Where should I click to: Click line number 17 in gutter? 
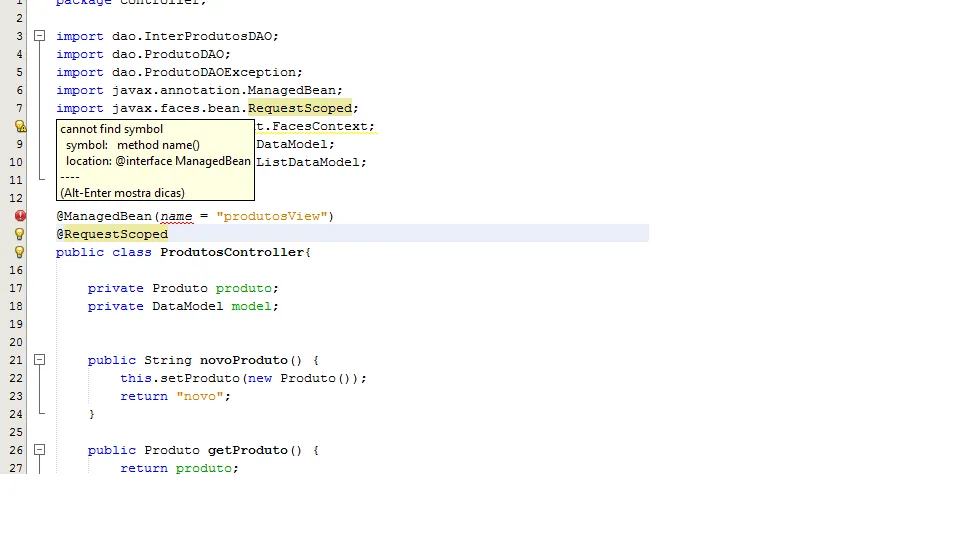point(16,288)
